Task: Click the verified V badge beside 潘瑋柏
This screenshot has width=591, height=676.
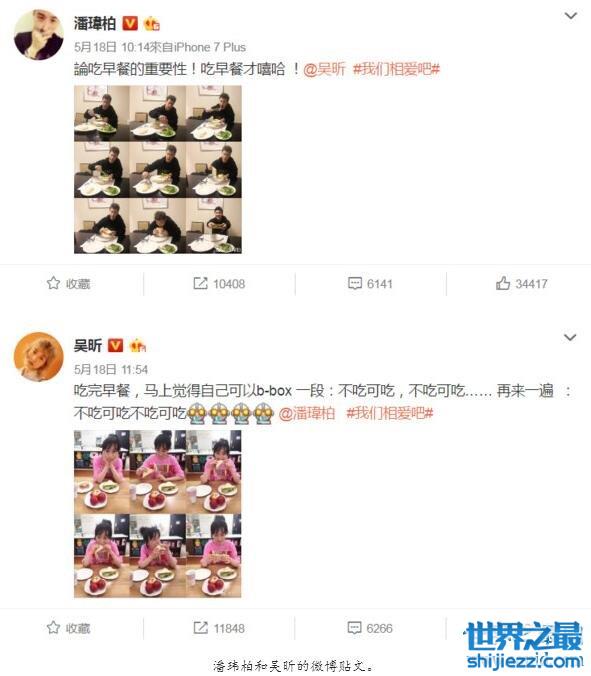Action: [130, 23]
